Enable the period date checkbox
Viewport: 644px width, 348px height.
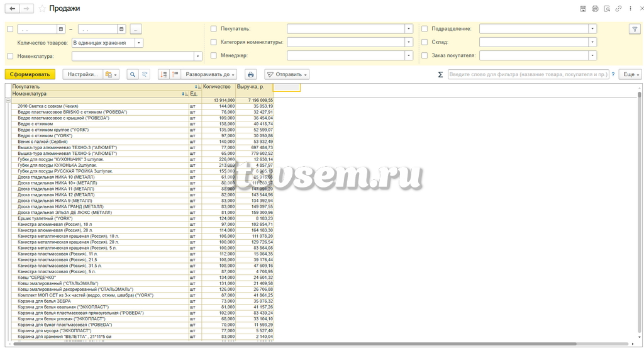point(10,29)
